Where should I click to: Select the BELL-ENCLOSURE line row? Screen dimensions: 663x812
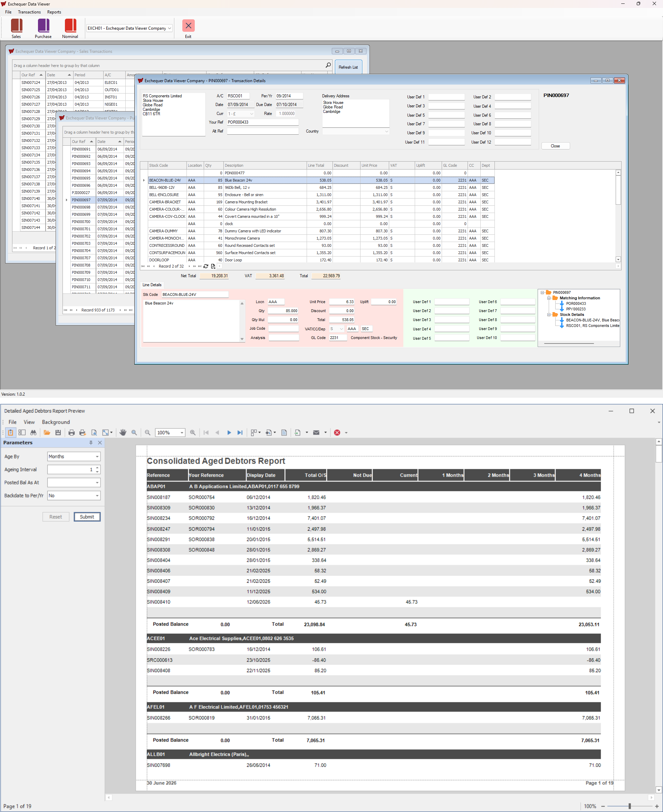tap(321, 195)
